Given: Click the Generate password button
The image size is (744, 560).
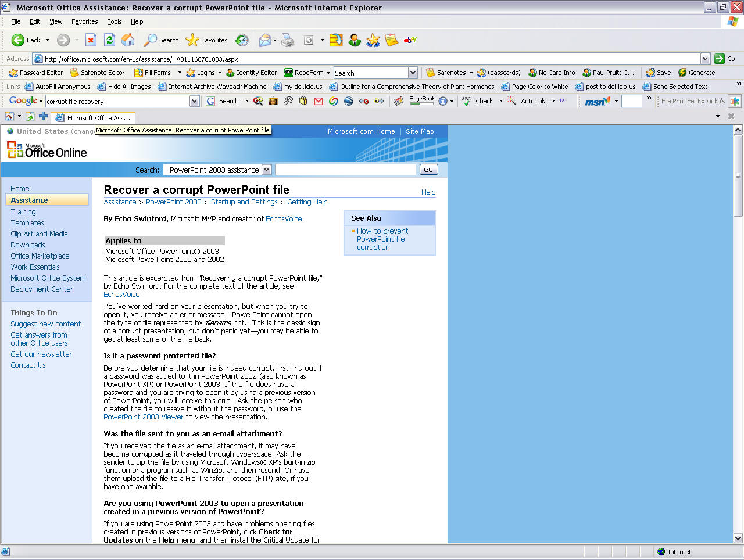Looking at the screenshot, I should click(x=696, y=73).
